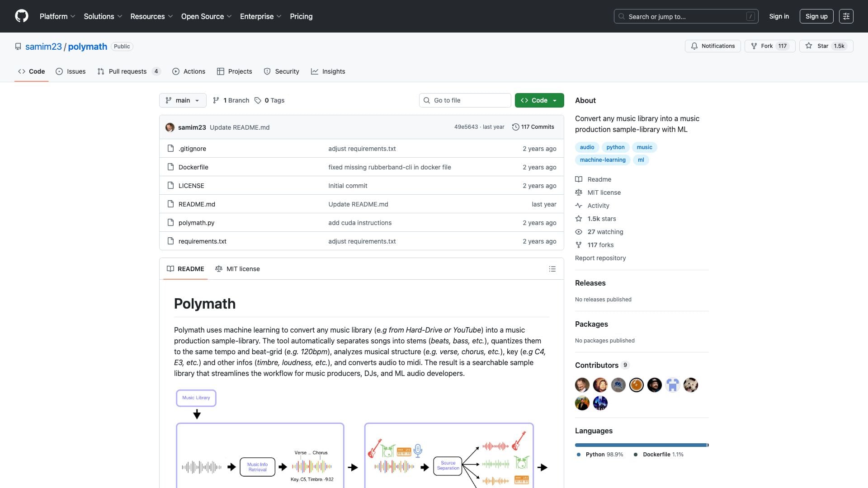
Task: Switch to the Insights tab
Action: [328, 71]
